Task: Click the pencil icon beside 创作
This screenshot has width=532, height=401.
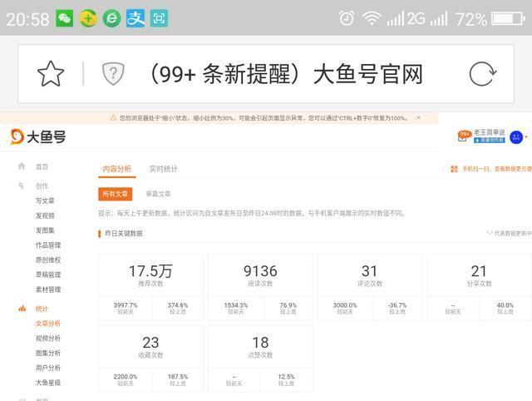Action: click(x=22, y=186)
